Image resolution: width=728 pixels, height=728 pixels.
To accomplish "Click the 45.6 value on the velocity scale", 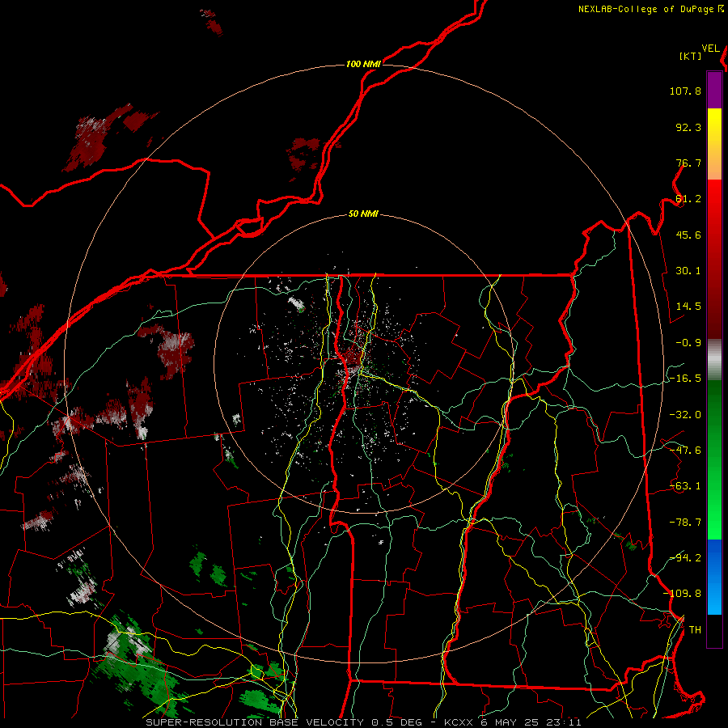I will [688, 235].
